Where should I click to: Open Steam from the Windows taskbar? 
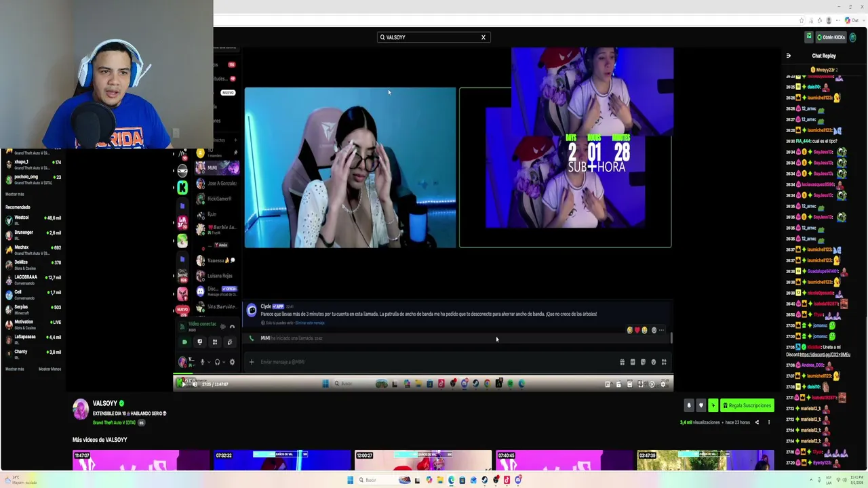(484, 480)
